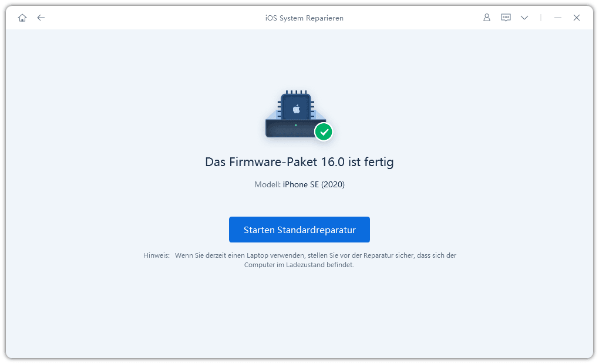Click the heading 'Das Firmware-Paket 16.0 ist fertig'

[x=299, y=162]
